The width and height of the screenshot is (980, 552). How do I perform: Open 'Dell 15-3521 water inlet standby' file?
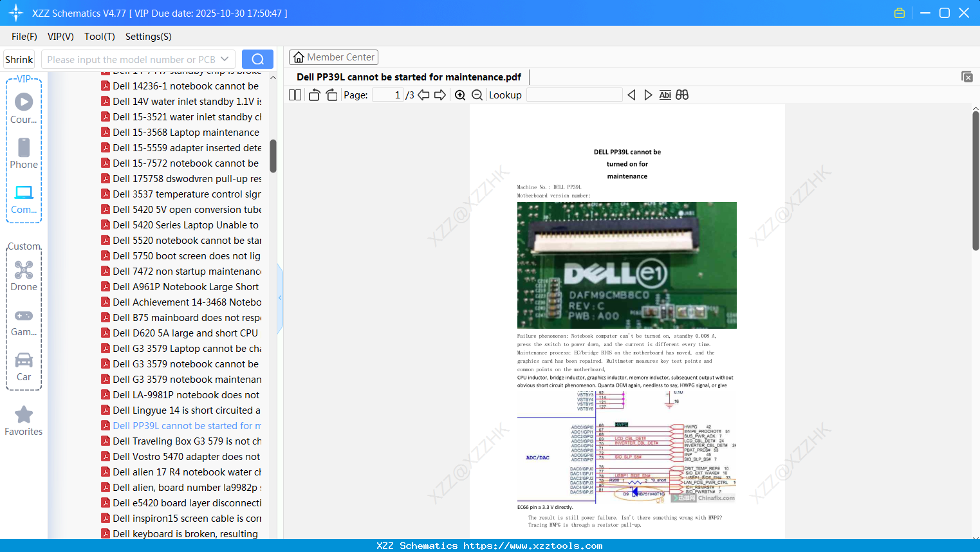click(x=181, y=117)
